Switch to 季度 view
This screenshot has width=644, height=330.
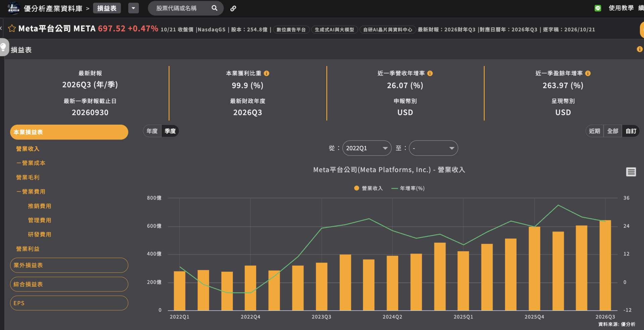point(170,131)
